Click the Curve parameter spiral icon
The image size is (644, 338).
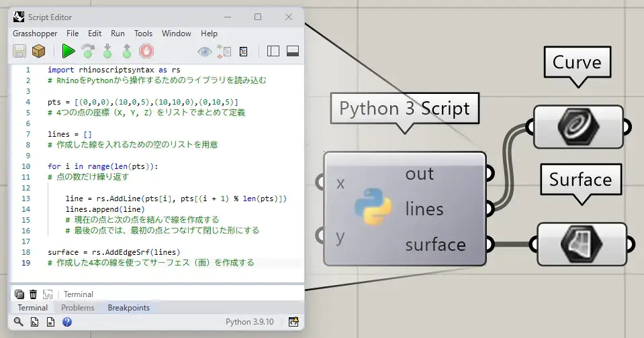point(578,127)
